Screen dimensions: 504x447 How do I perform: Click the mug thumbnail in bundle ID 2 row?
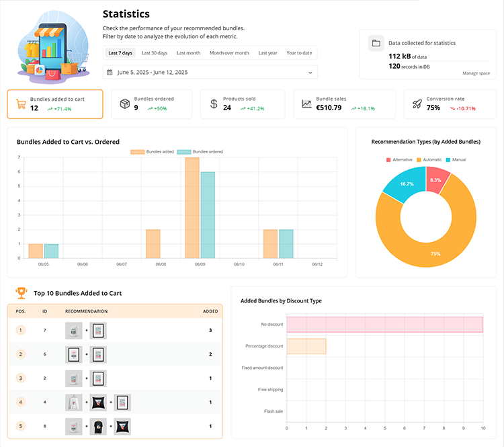coord(74,378)
